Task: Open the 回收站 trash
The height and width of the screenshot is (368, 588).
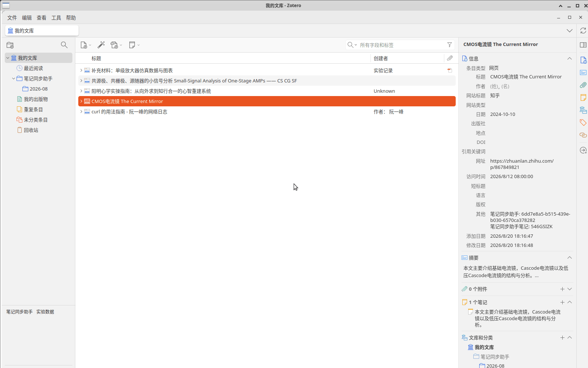Action: (x=31, y=130)
